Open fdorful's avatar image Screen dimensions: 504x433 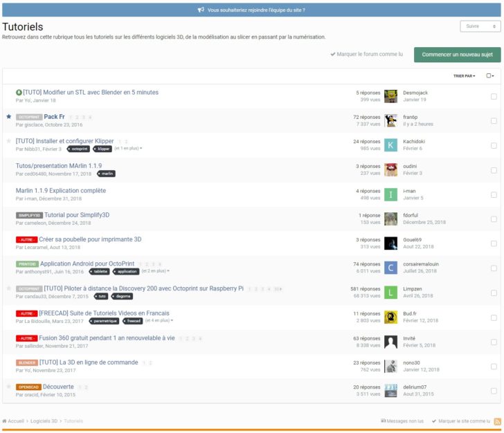(x=390, y=219)
